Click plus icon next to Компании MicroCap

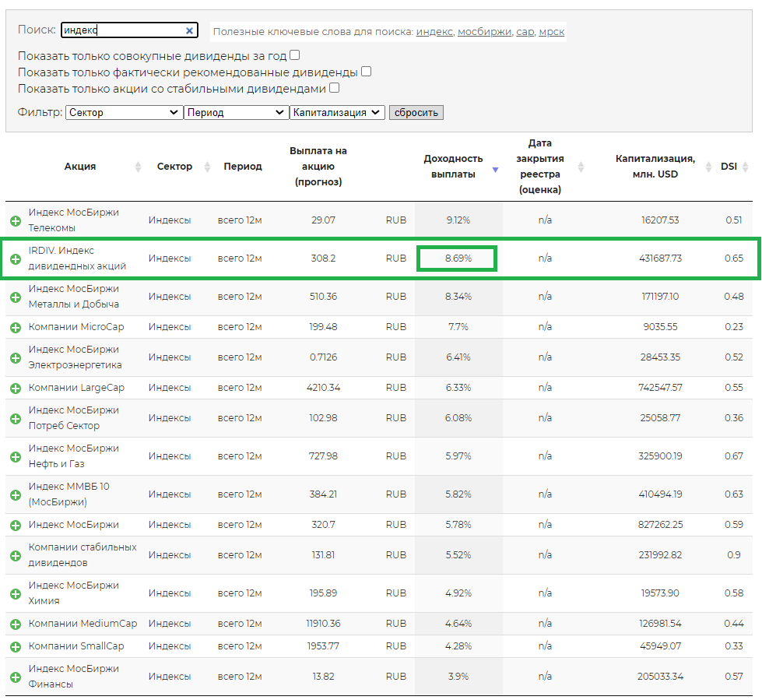click(x=16, y=327)
